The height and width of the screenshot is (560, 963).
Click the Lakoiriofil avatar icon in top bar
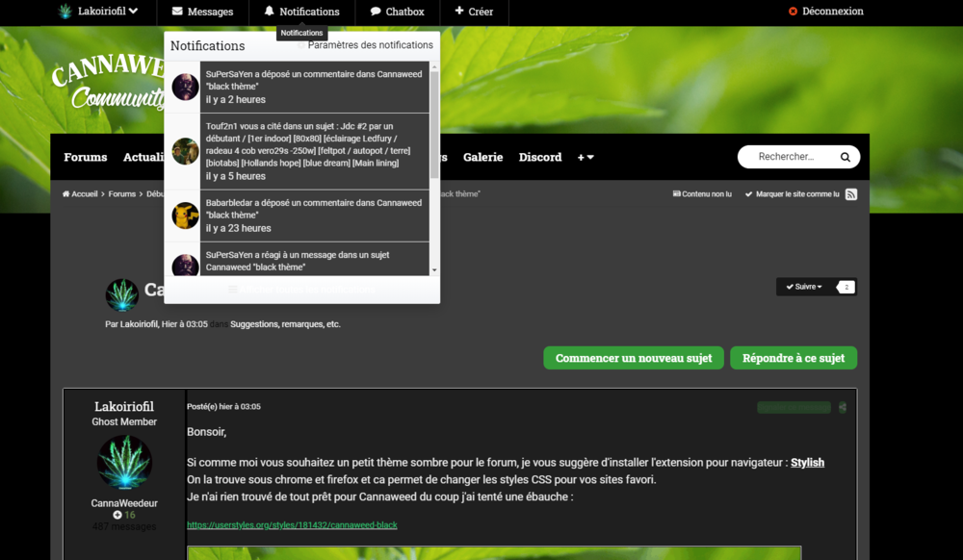65,11
